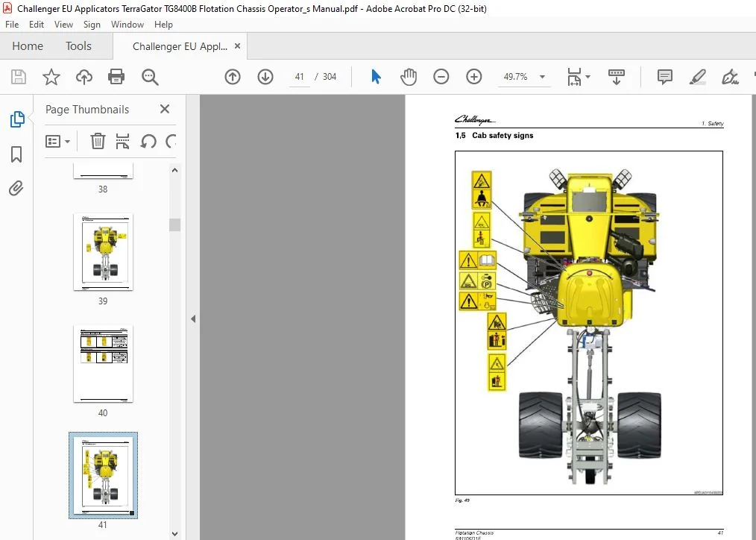Upload file to cloud icon

pos(84,77)
